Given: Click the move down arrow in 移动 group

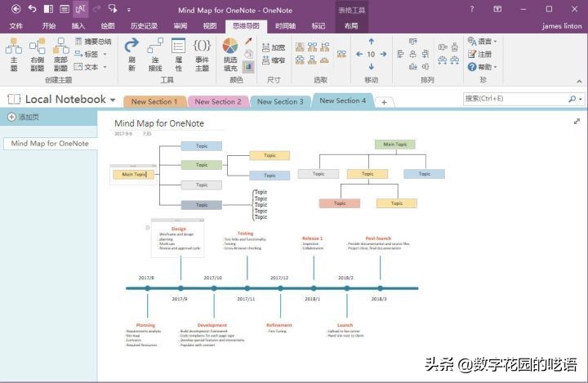Looking at the screenshot, I should point(372,67).
